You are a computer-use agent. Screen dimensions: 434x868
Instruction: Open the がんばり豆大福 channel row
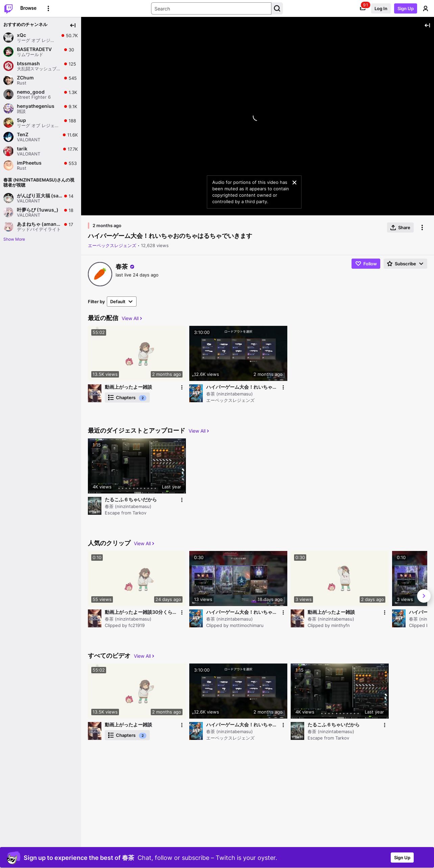click(41, 198)
